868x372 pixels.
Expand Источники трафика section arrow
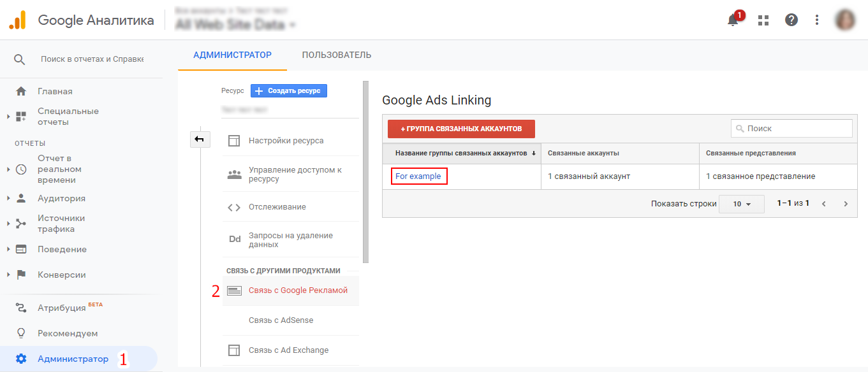click(x=8, y=224)
